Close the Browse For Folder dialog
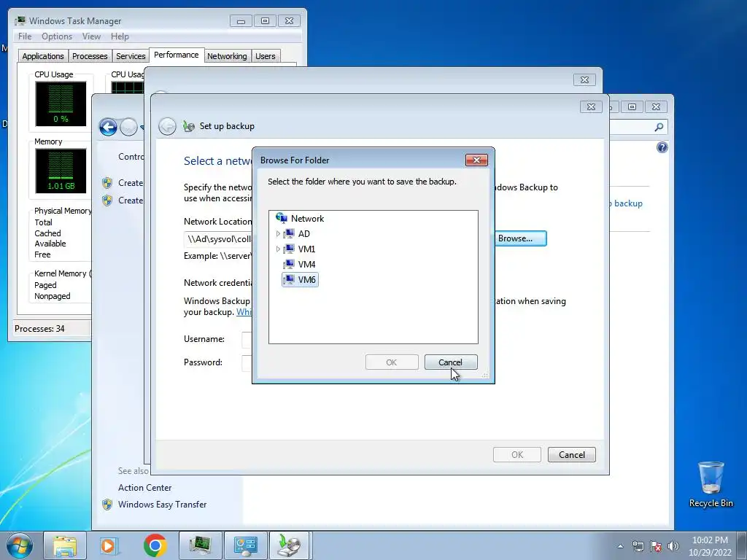 (x=476, y=160)
